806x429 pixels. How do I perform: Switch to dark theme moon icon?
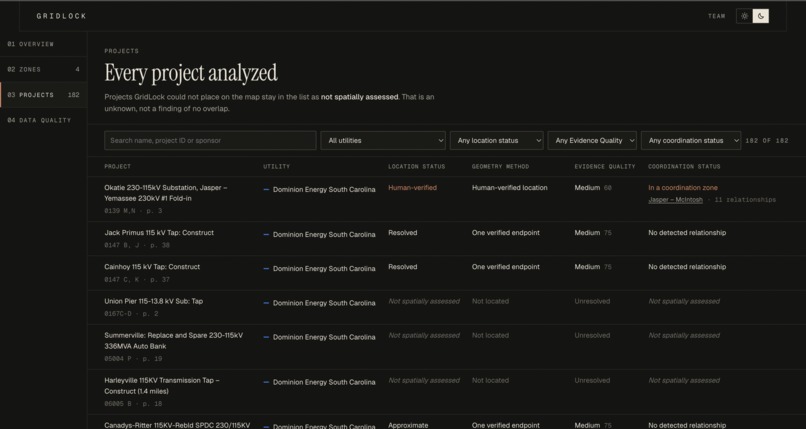(x=761, y=16)
